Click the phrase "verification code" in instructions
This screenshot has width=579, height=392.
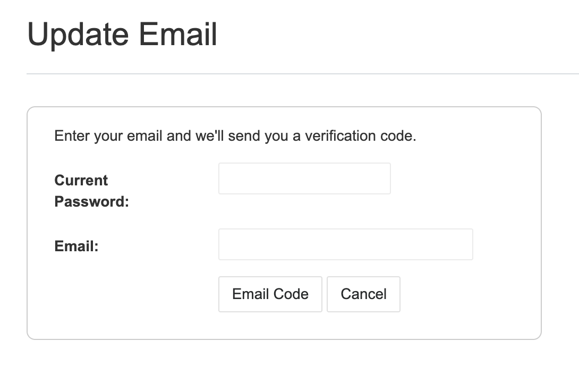[x=360, y=136]
